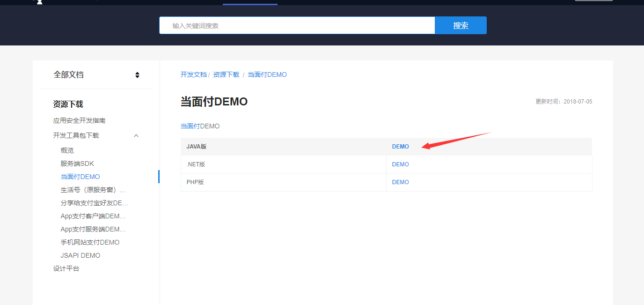Open App支付客户端DEMO sidebar entry
Image resolution: width=644 pixels, height=305 pixels.
coord(93,216)
